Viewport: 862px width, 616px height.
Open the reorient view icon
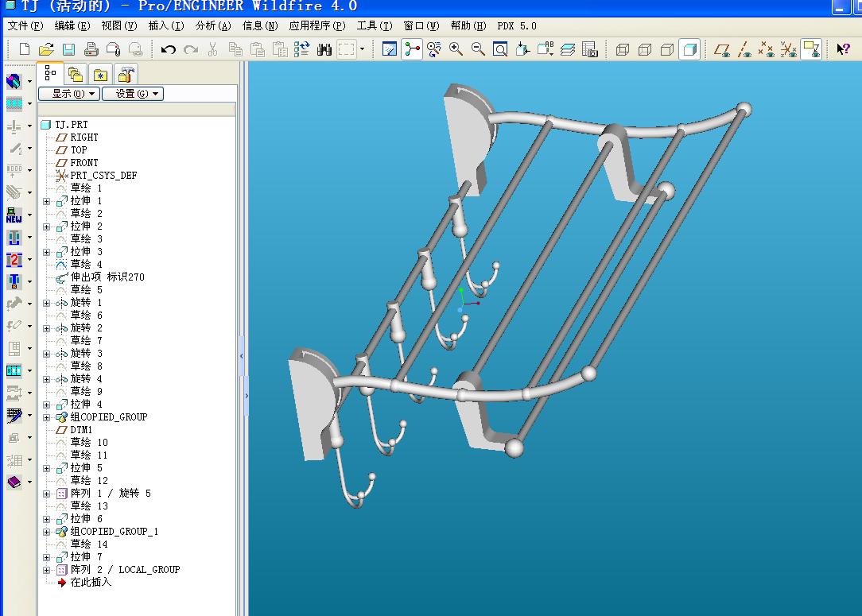click(x=522, y=49)
